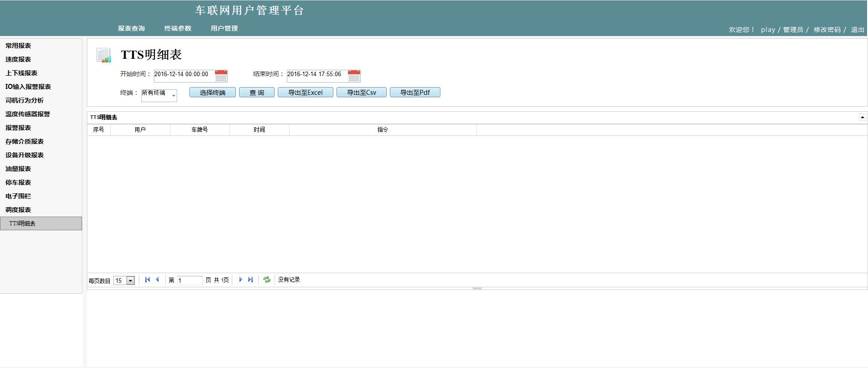
Task: Click the 序号 column header
Action: coord(99,130)
